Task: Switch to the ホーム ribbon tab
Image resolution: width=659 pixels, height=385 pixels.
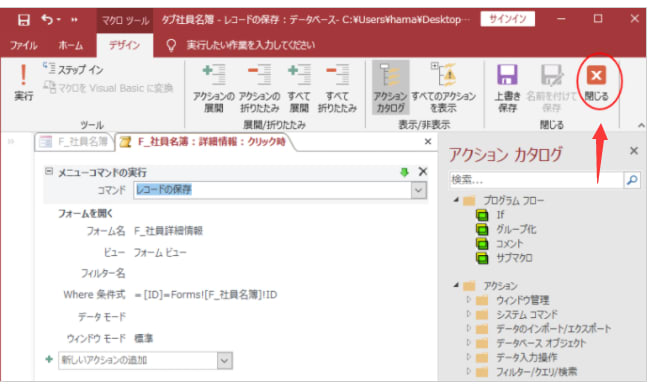Action: click(x=71, y=45)
